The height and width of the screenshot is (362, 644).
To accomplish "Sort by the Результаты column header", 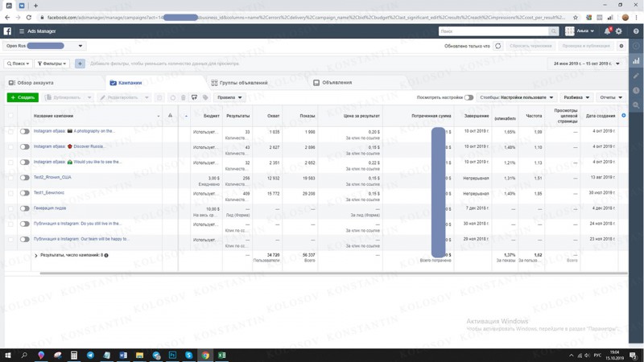I will [x=237, y=116].
